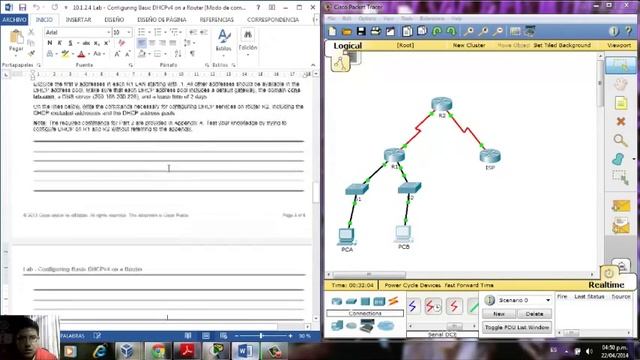Open network information icon in toolbar
This screenshot has width=640, height=360.
(613, 31)
